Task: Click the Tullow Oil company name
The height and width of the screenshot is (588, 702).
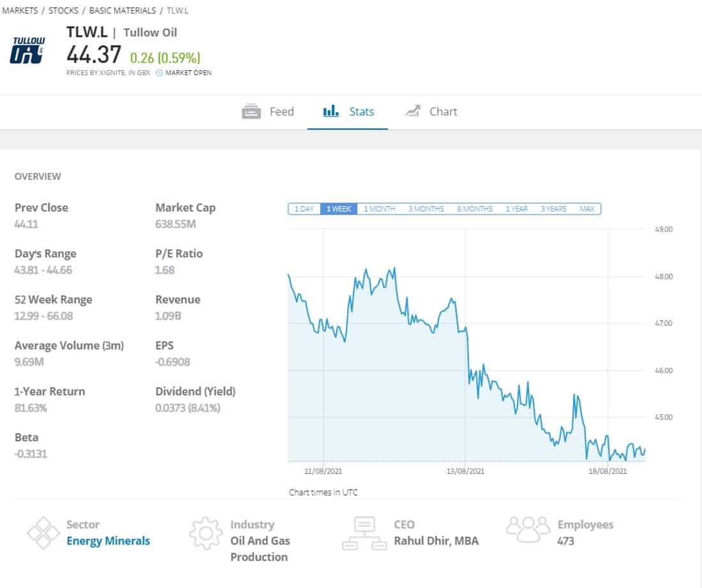Action: pyautogui.click(x=151, y=33)
